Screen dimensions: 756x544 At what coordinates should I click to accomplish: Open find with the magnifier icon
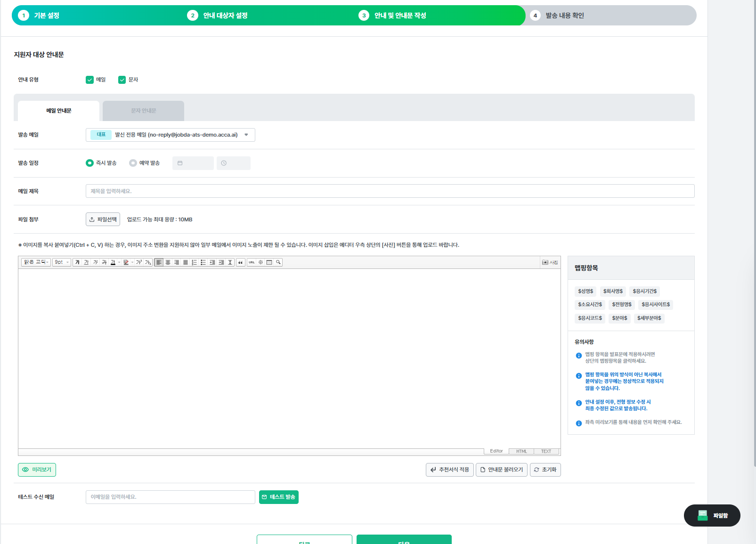click(x=278, y=262)
